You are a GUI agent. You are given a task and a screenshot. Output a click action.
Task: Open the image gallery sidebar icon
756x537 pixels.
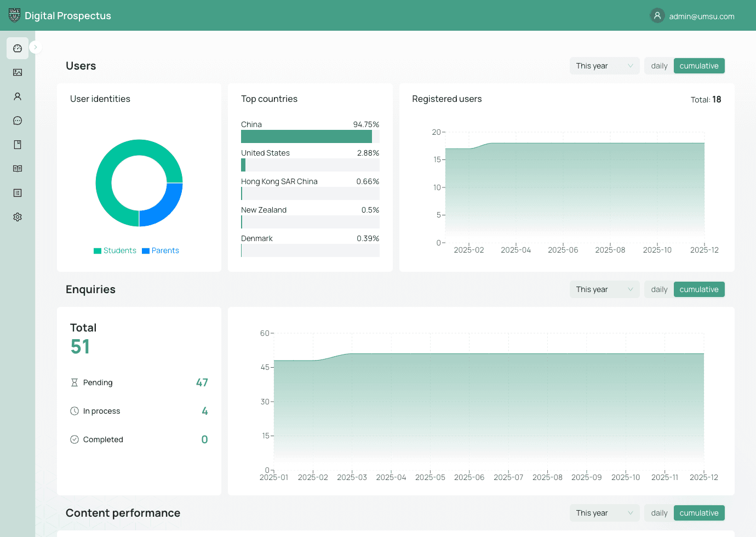(x=18, y=72)
